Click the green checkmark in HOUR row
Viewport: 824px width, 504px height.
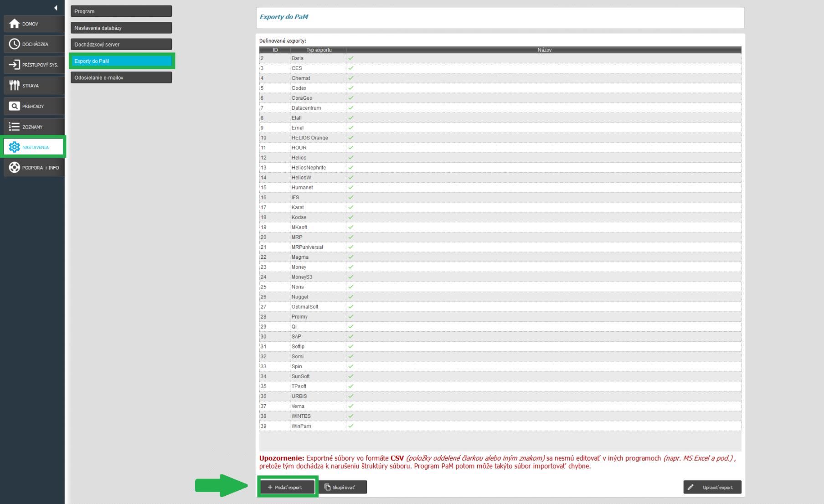tap(351, 148)
